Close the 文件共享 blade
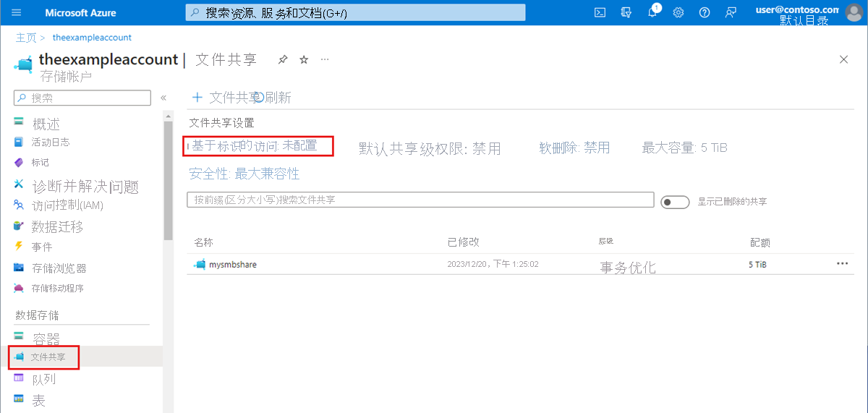 point(843,59)
